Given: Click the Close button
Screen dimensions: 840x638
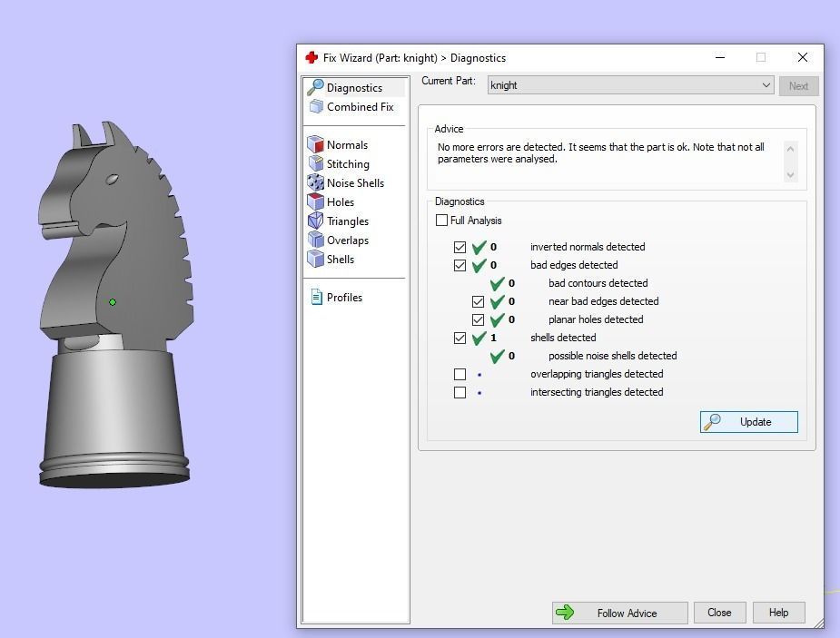Looking at the screenshot, I should 719,613.
